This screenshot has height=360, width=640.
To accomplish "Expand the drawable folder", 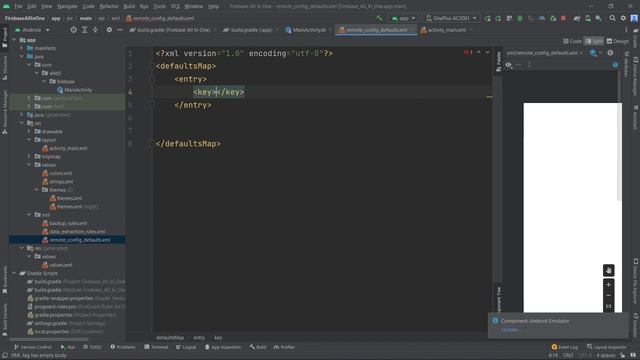I will (29, 131).
